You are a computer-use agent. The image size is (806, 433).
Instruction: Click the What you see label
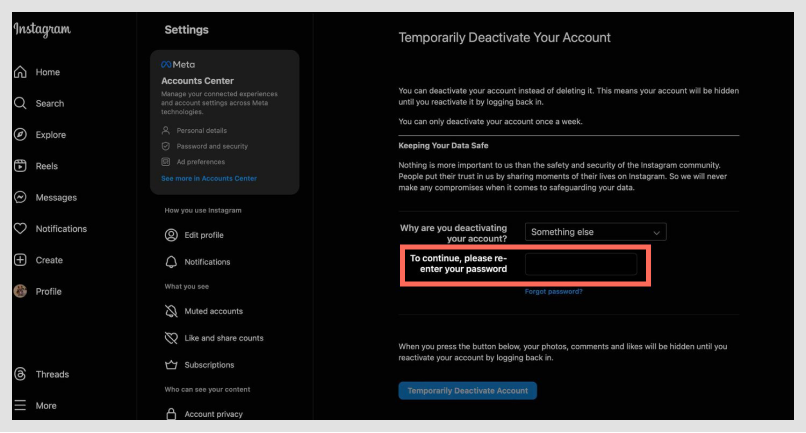point(187,286)
